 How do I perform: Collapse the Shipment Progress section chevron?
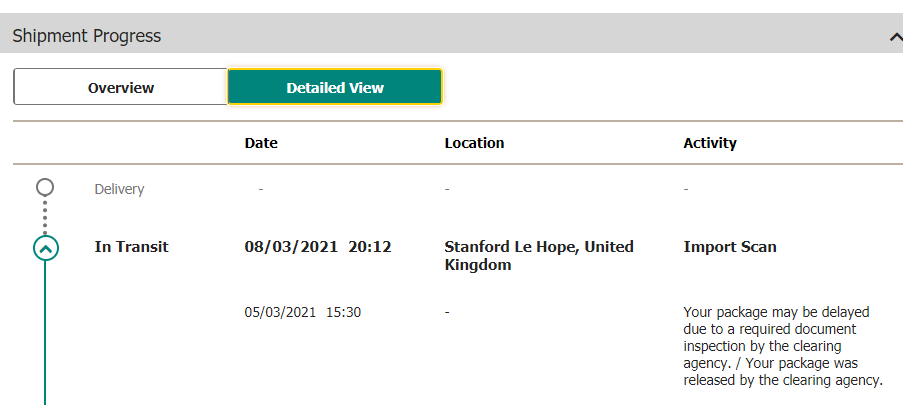click(893, 37)
